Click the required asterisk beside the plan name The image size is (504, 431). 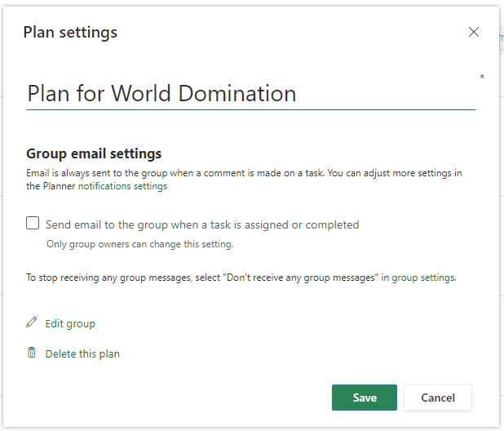482,78
